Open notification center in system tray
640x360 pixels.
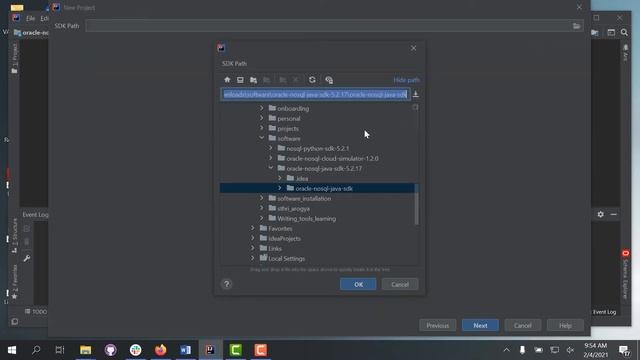coord(624,350)
